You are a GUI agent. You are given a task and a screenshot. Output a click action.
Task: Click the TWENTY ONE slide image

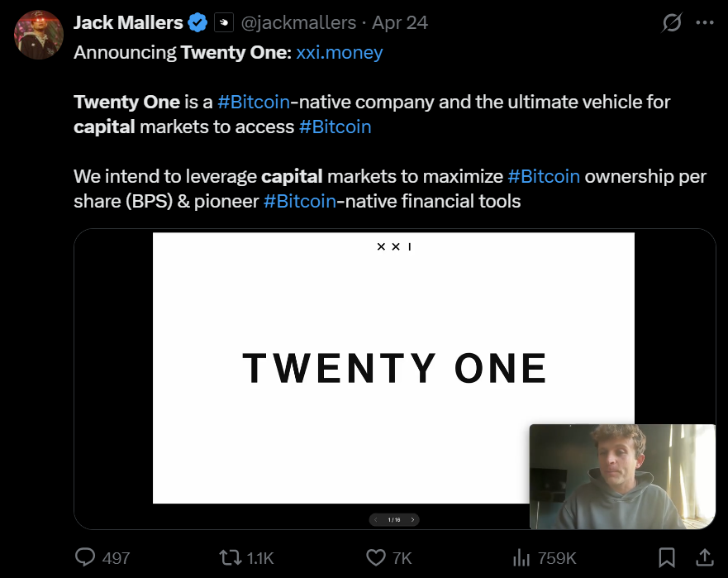(393, 367)
